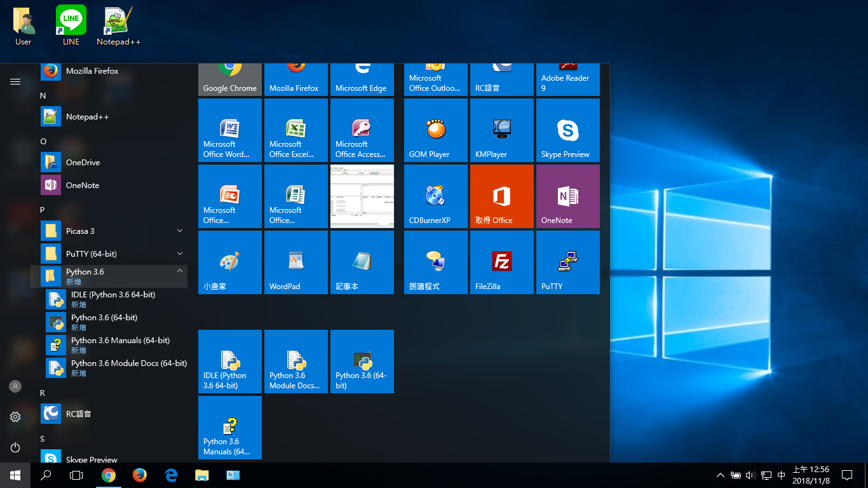Click the letter R section header
868x488 pixels.
coord(43,393)
